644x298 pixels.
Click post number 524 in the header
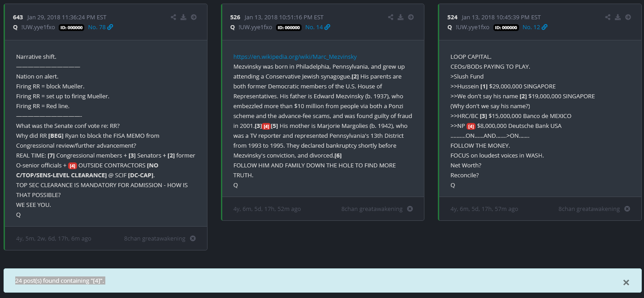click(452, 18)
